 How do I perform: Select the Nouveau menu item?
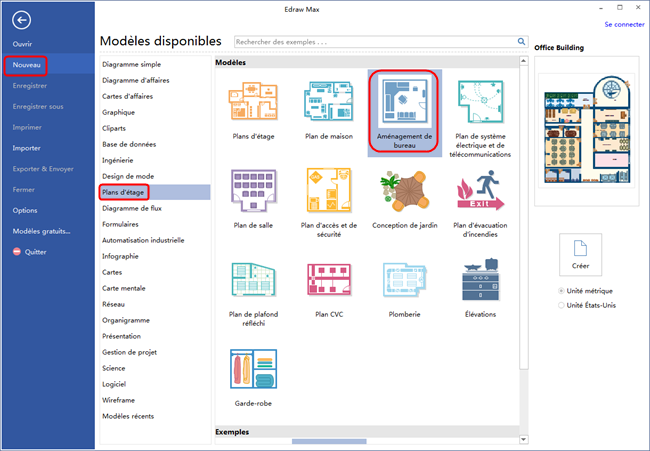pos(26,65)
